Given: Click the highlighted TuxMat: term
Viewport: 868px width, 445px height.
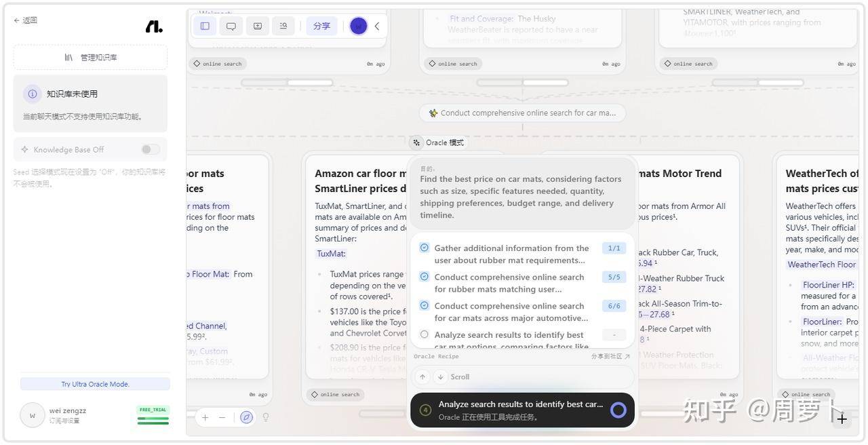Looking at the screenshot, I should click(x=331, y=254).
